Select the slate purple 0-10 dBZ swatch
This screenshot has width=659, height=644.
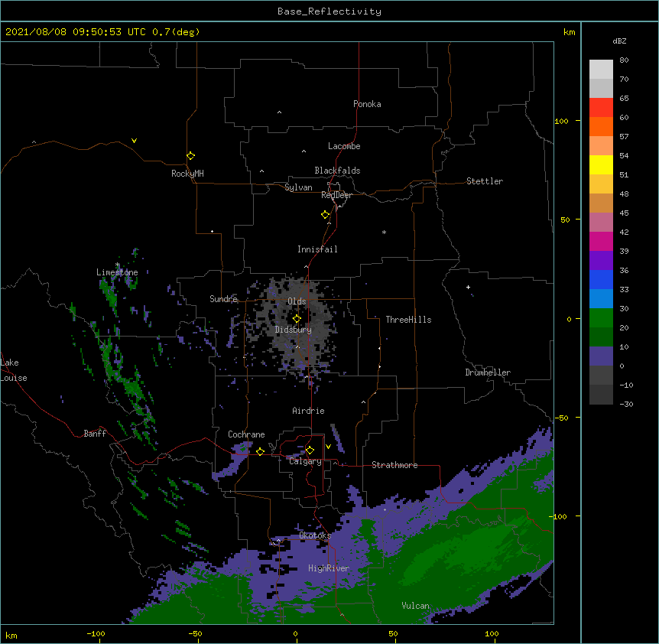point(601,356)
